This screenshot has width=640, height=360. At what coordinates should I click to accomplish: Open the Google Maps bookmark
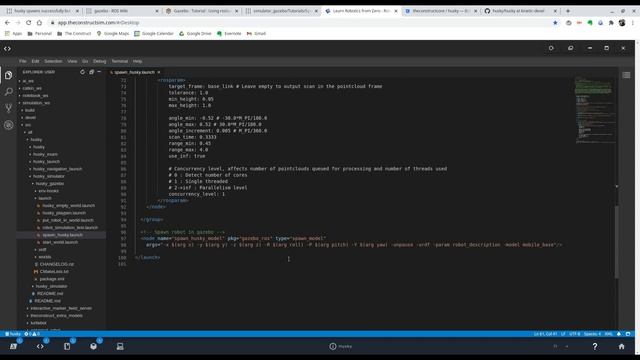click(x=113, y=33)
